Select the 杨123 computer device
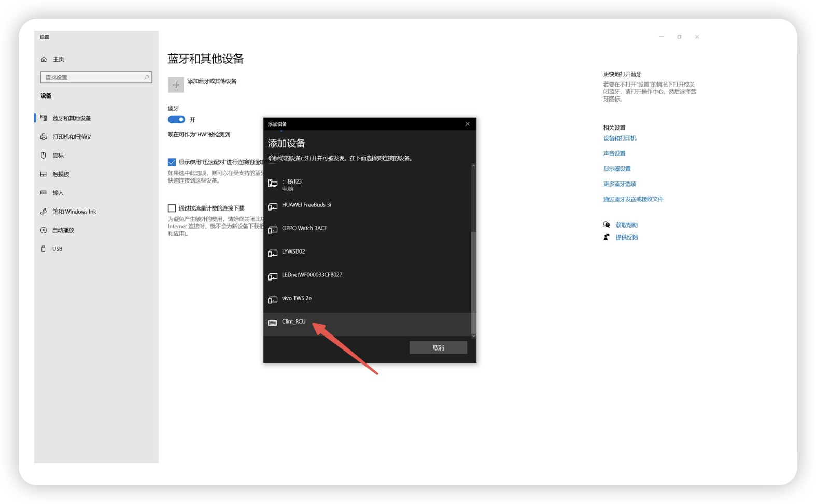This screenshot has height=504, width=816. click(x=367, y=184)
